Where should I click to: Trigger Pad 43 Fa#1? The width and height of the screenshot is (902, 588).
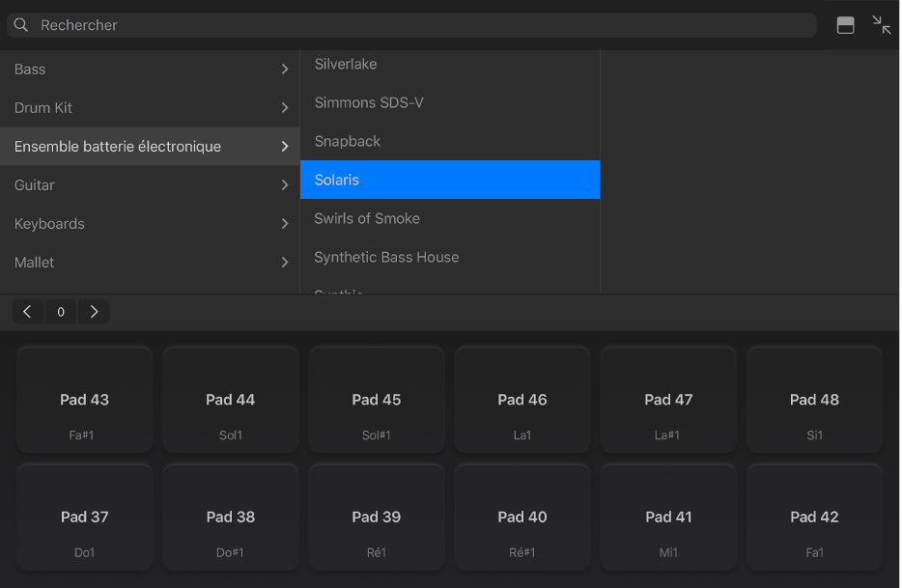point(85,400)
